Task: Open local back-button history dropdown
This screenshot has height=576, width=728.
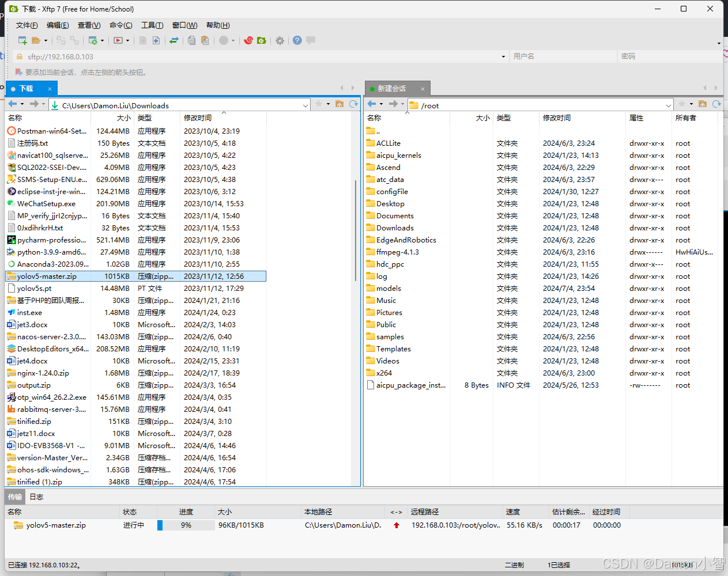Action: [22, 104]
